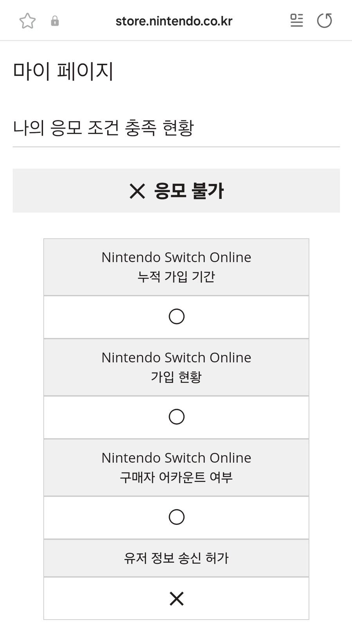Tap the Nintendo Switch Online 가입 현황 header cell
This screenshot has width=352, height=644.
tap(176, 367)
